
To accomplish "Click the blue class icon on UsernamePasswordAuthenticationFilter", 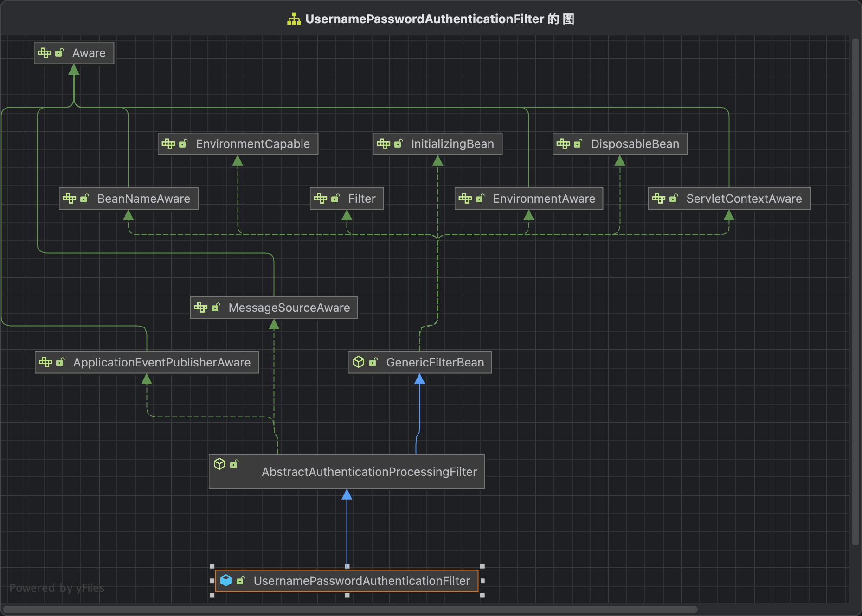I will tap(226, 581).
